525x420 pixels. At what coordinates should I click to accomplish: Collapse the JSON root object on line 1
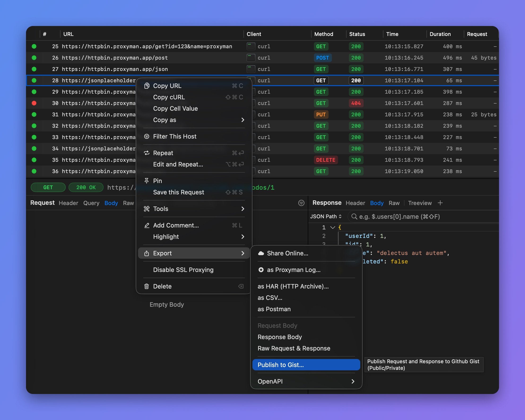(333, 227)
